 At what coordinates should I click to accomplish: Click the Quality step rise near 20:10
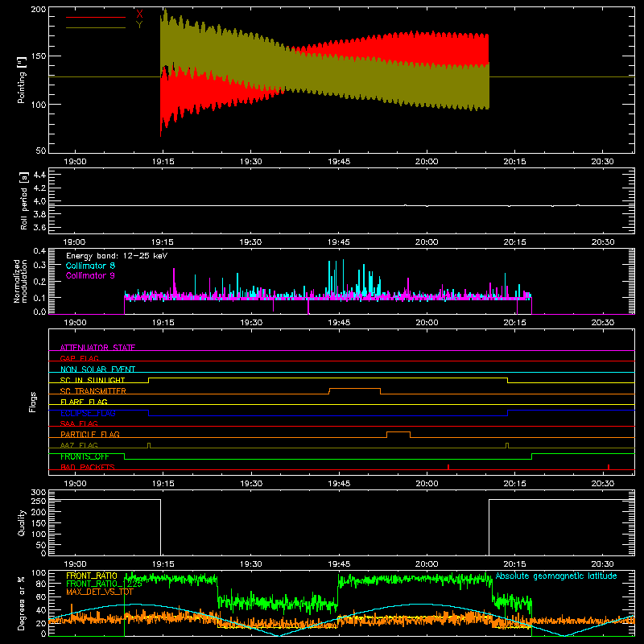(489, 527)
